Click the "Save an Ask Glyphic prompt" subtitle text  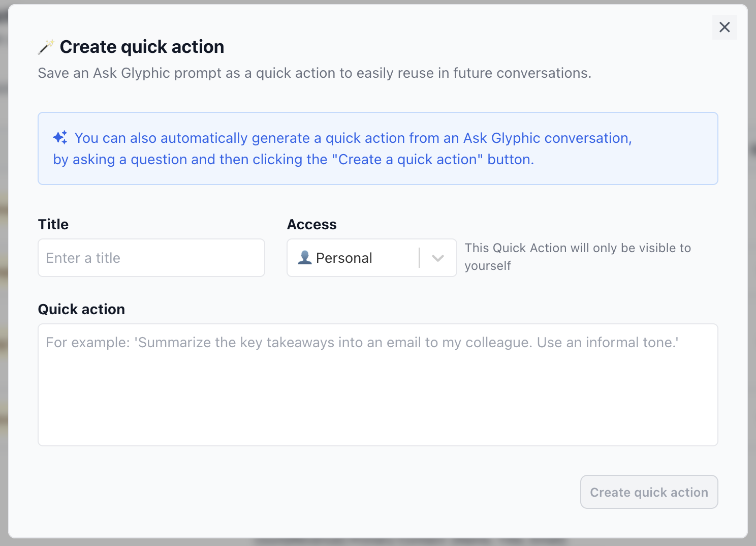coord(314,73)
